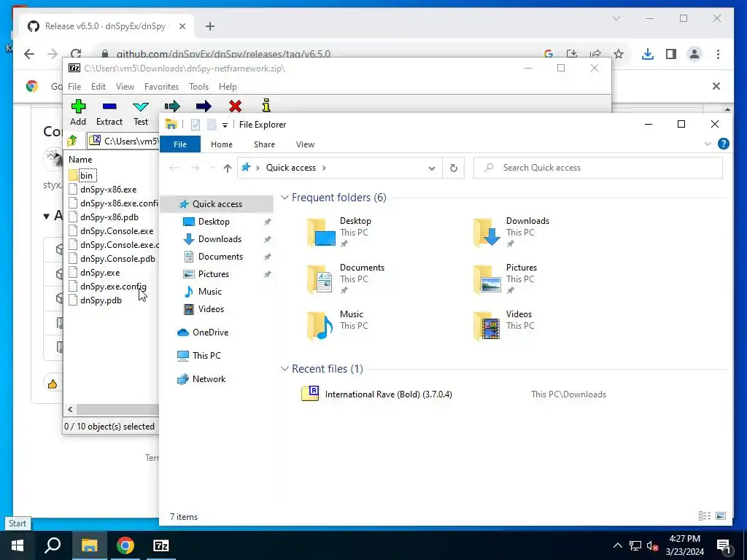Image resolution: width=747 pixels, height=560 pixels.
Task: Select dnSpy-x86.pdb in 7-Zip list
Action: click(x=109, y=217)
